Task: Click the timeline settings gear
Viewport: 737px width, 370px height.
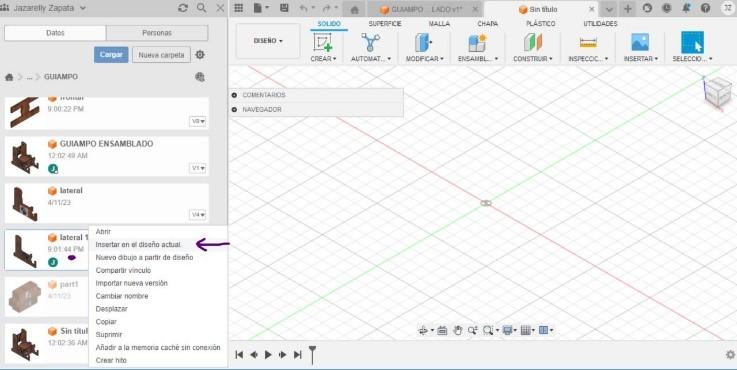Action: pos(730,354)
